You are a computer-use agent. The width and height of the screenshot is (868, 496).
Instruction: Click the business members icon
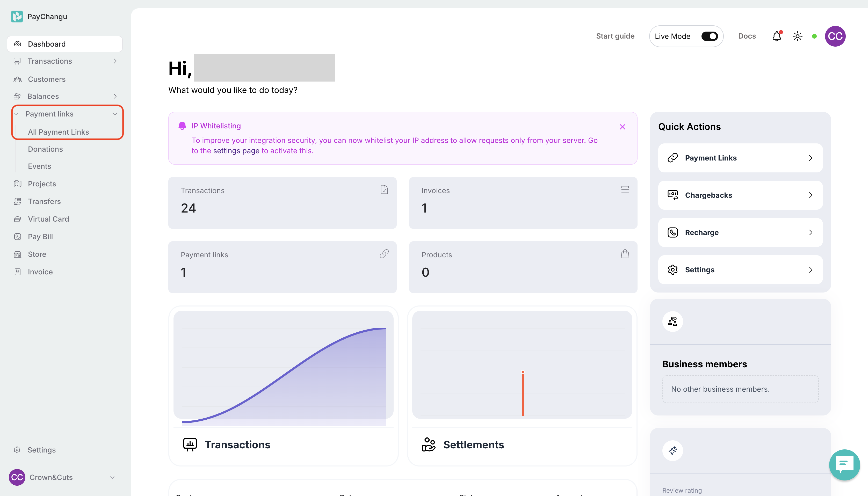(x=672, y=321)
